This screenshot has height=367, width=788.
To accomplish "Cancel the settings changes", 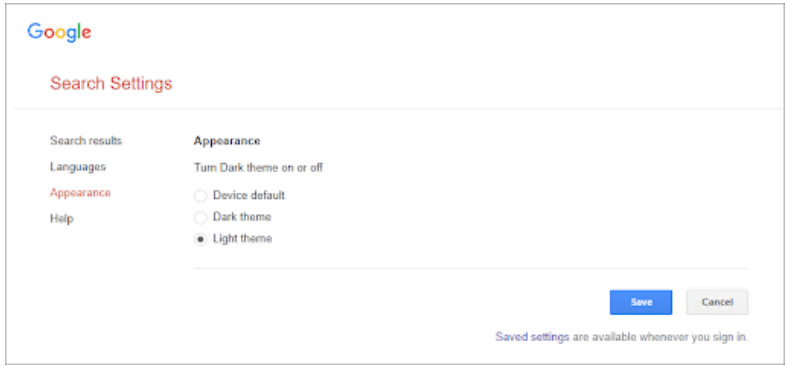I will point(717,302).
